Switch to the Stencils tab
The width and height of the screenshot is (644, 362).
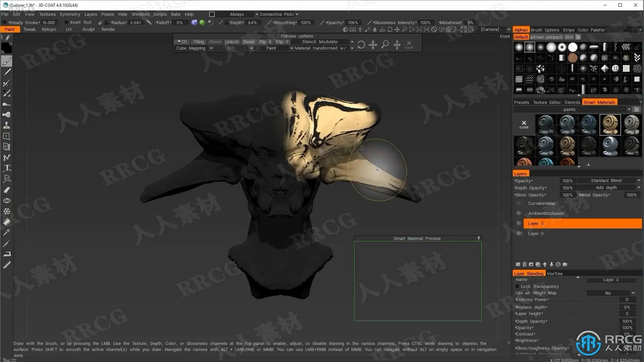[x=572, y=102]
